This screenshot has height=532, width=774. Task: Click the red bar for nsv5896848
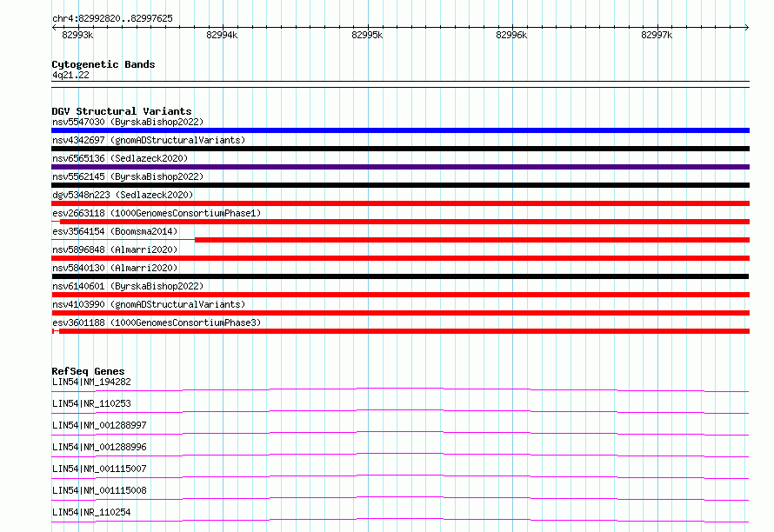tap(400, 258)
